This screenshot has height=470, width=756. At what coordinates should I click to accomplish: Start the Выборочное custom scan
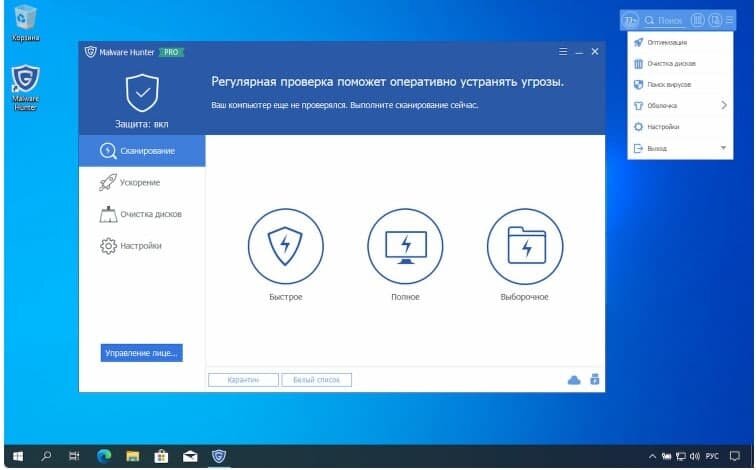525,246
